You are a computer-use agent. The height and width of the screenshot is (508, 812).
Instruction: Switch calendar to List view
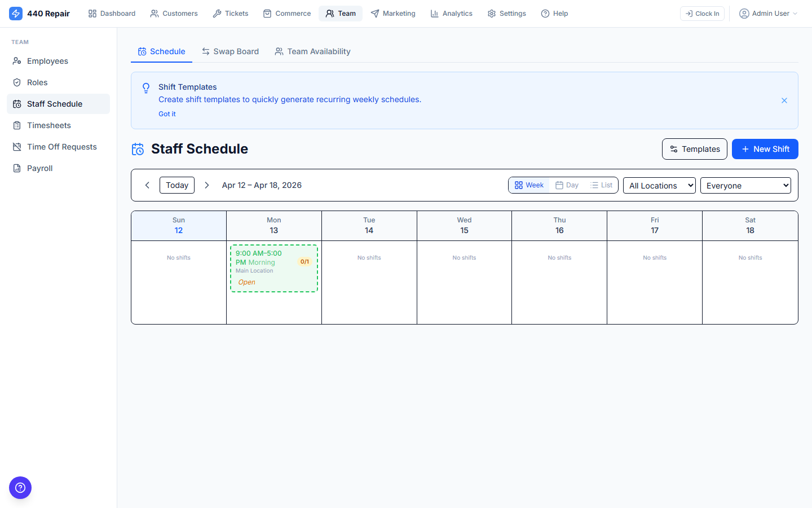(x=601, y=185)
